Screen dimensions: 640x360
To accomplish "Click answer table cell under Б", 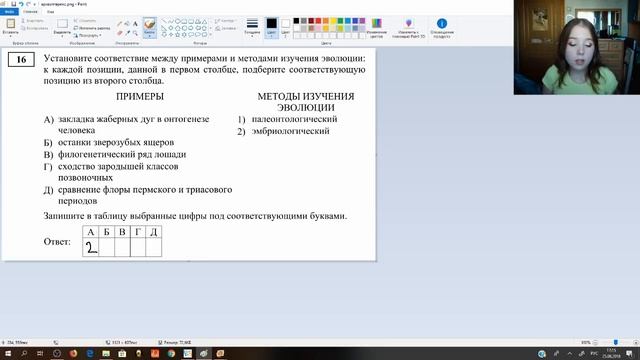I will pos(107,247).
